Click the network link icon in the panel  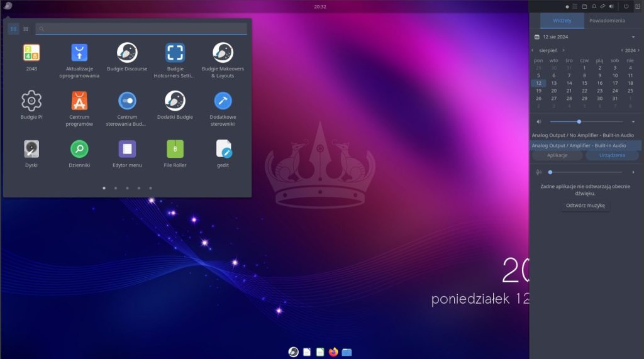tap(602, 6)
